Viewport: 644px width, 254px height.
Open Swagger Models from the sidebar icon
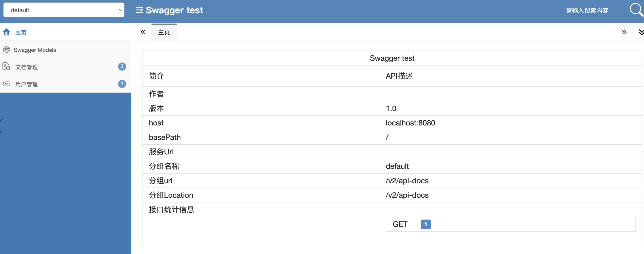tap(6, 49)
